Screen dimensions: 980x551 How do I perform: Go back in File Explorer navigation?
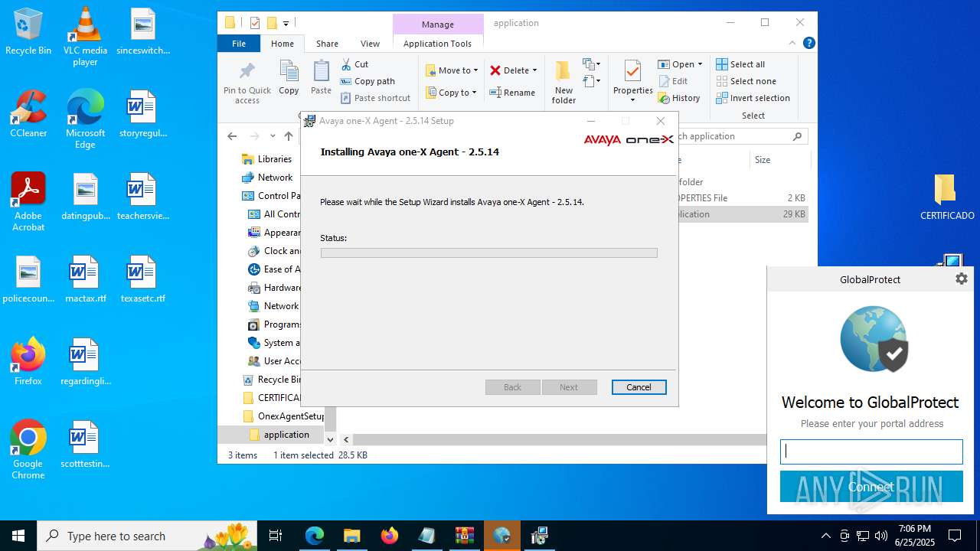coord(232,136)
